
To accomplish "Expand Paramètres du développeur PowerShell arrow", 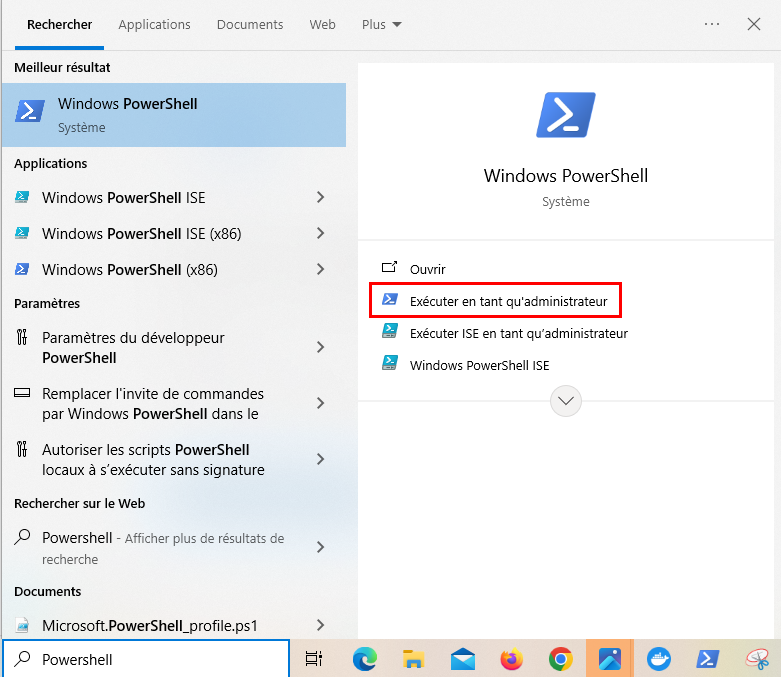I will pyautogui.click(x=320, y=347).
